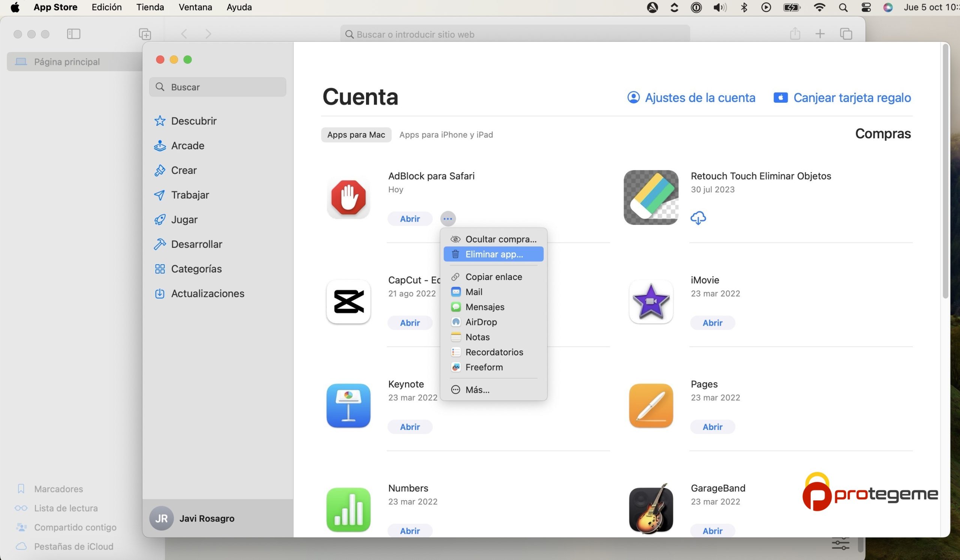Share to Recordatorios from the context menu

[493, 352]
